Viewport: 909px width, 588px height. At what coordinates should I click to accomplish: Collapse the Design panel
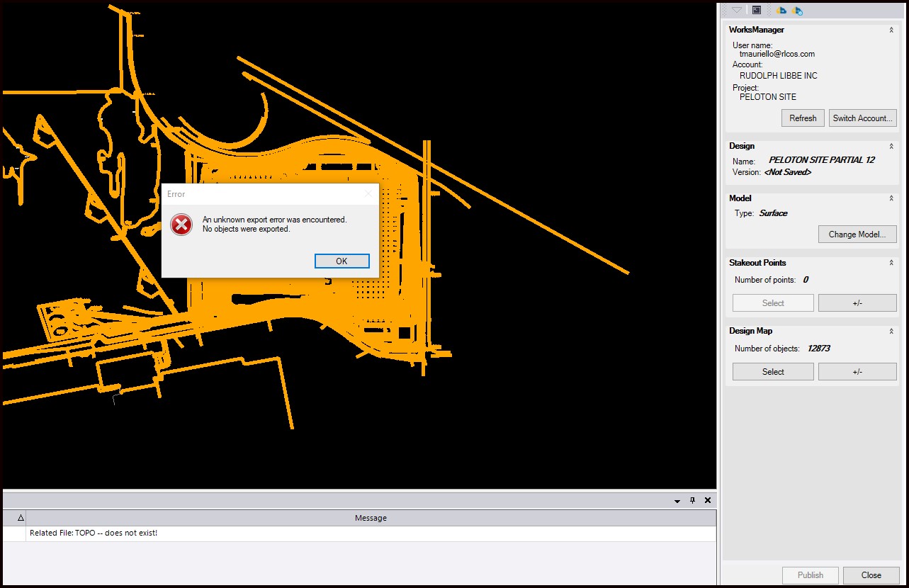pyautogui.click(x=891, y=146)
